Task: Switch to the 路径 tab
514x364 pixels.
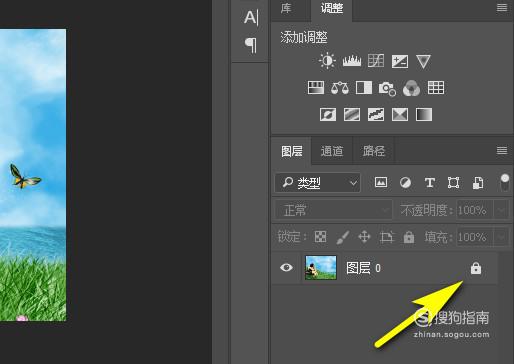Action: coord(374,151)
